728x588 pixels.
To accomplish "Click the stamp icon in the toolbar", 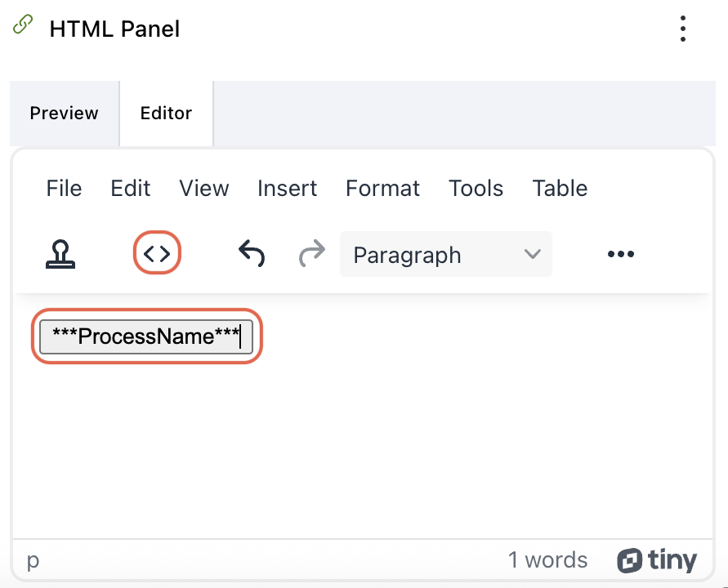I will click(60, 255).
